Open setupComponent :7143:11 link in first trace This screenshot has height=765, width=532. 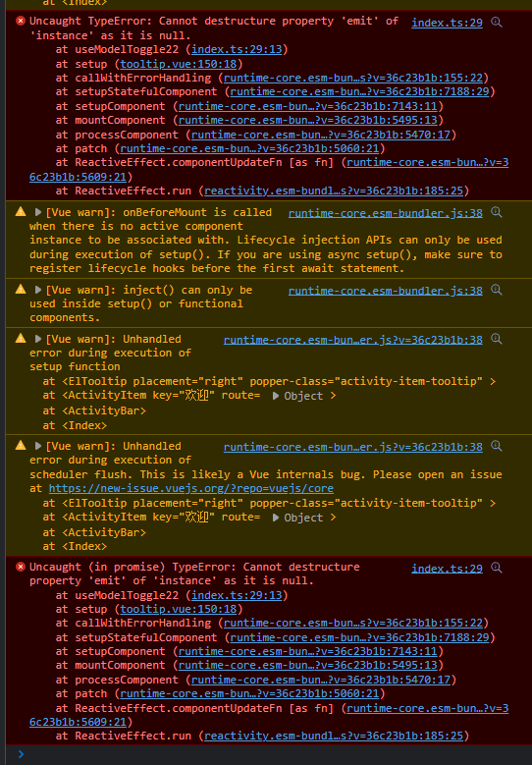307,106
